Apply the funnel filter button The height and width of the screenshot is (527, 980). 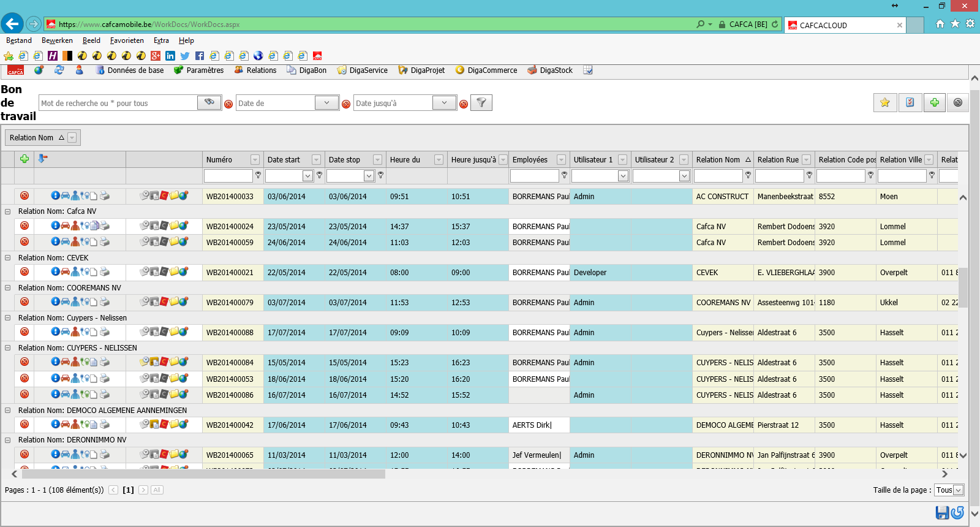pos(481,103)
